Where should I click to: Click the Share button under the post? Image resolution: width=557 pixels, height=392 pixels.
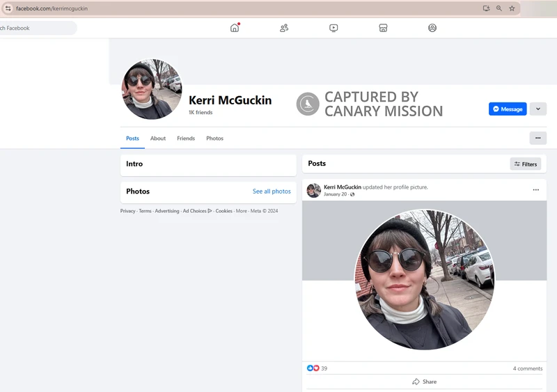[424, 382]
